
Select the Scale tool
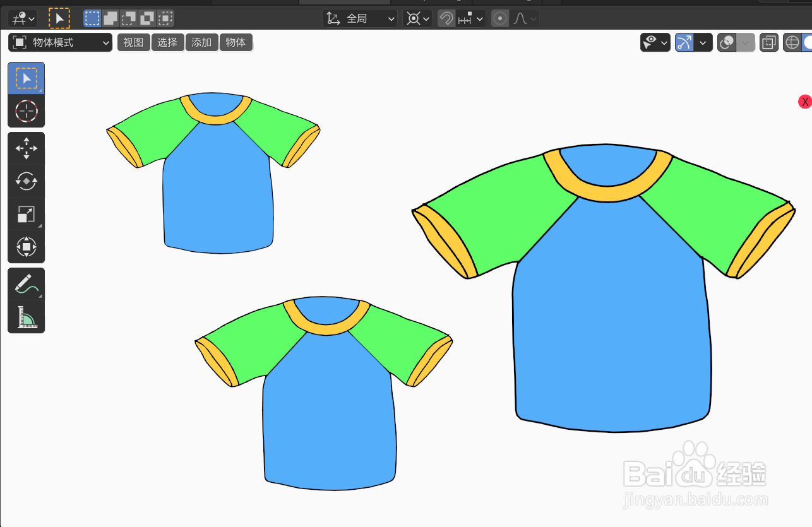coord(26,215)
